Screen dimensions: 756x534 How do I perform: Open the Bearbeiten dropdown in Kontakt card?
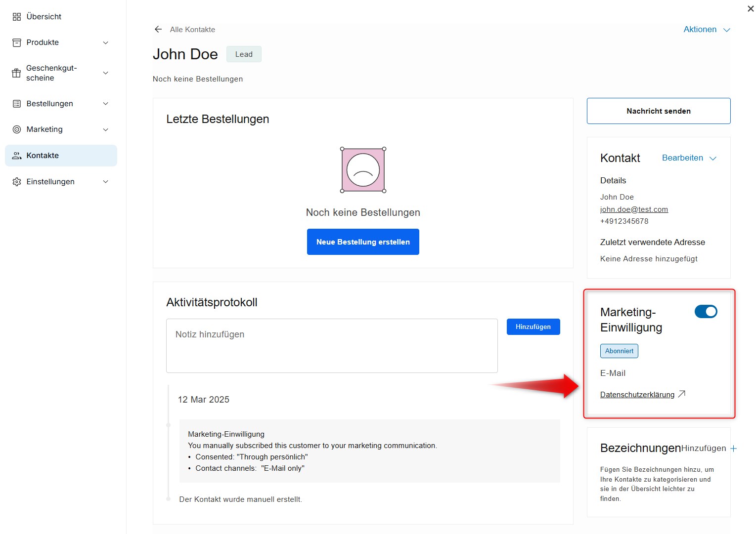689,158
